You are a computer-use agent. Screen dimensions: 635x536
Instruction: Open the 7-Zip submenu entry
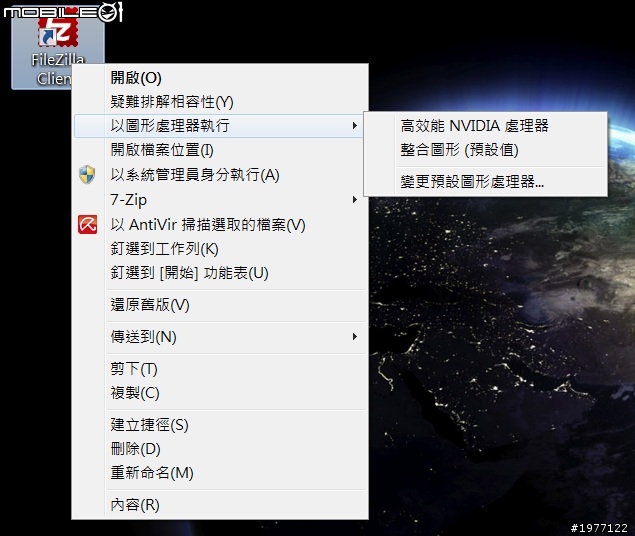tap(220, 200)
